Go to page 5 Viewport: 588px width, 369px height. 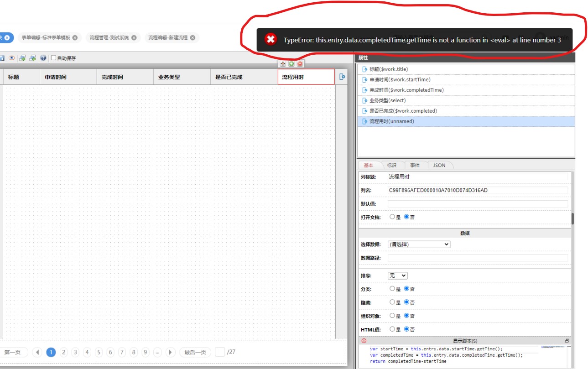click(99, 352)
